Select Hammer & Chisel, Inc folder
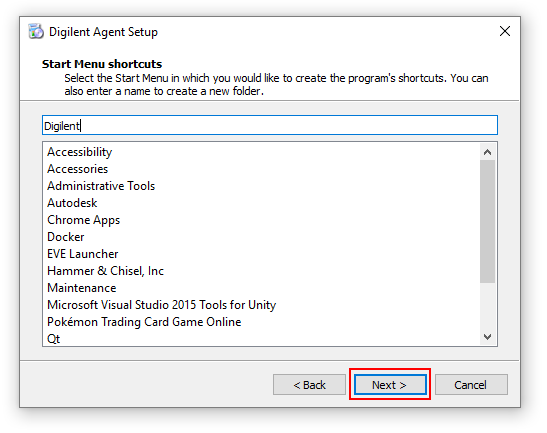The width and height of the screenshot is (547, 433). point(105,271)
